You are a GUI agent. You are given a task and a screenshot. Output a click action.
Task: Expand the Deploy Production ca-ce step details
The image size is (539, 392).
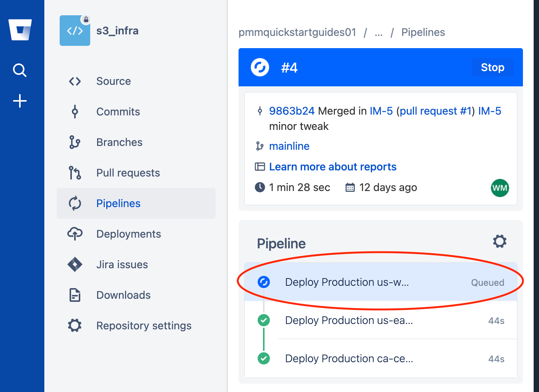pos(349,358)
